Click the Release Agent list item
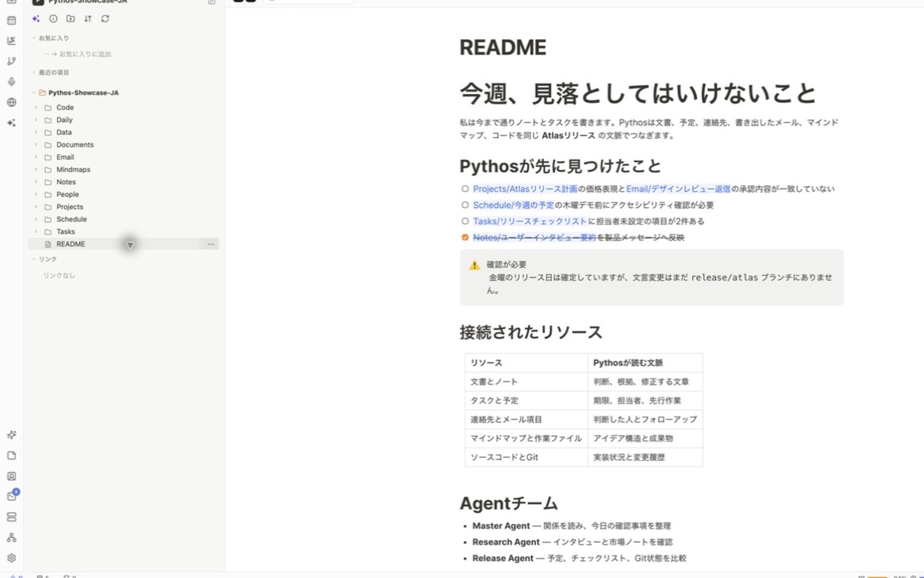924x578 pixels. point(579,558)
